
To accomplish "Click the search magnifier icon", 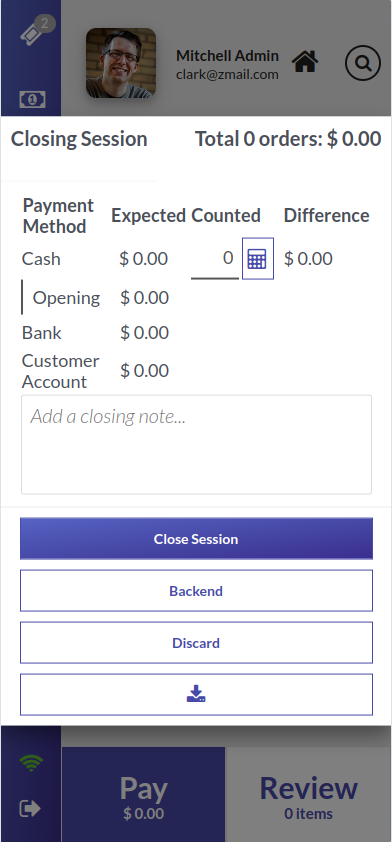I will click(363, 63).
